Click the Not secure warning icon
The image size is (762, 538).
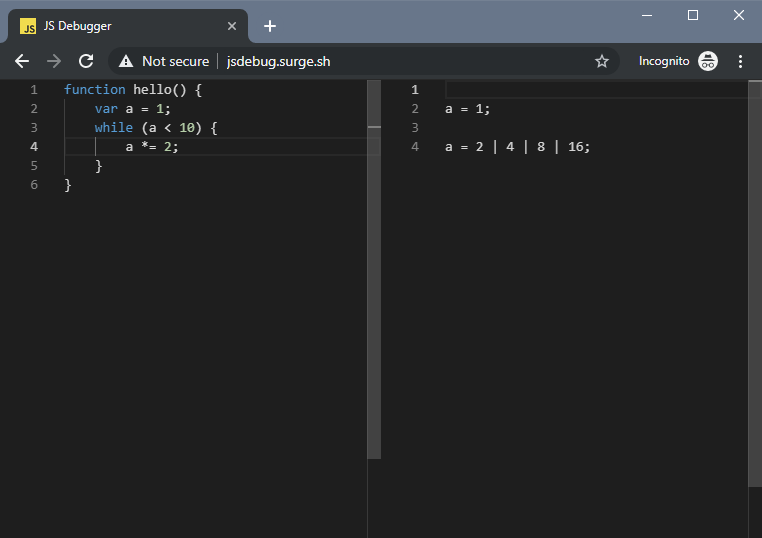126,61
